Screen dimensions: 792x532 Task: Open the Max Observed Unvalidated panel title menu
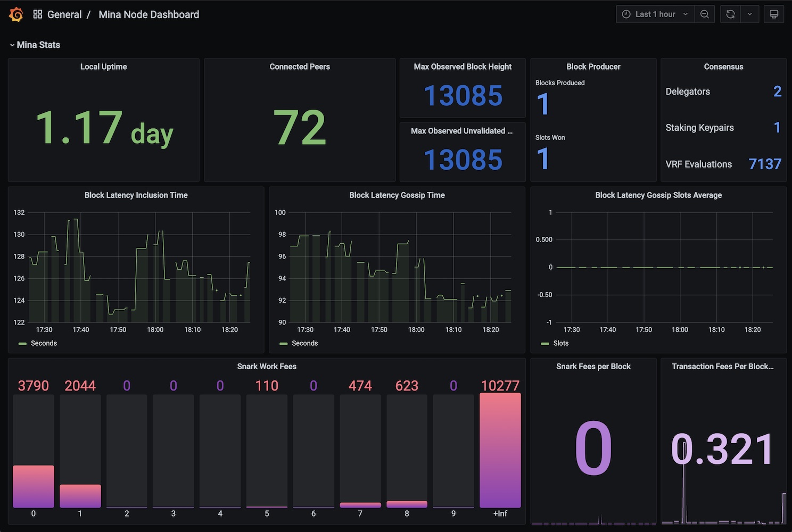pos(462,131)
